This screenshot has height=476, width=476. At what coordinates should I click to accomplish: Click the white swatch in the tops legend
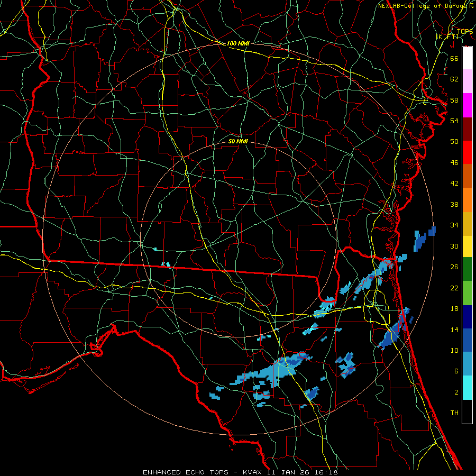click(467, 58)
